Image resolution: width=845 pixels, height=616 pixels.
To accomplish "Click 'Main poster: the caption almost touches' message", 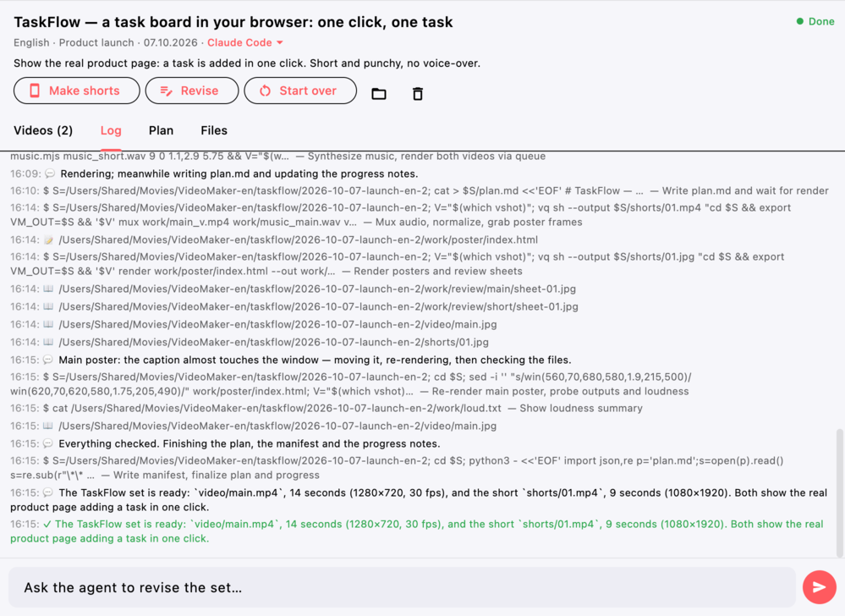I will point(315,360).
